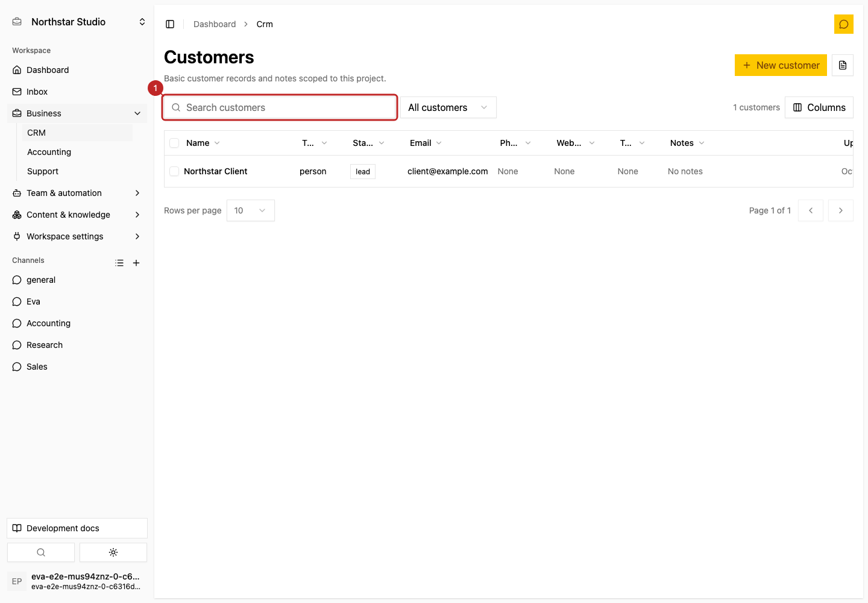Viewport: 868px width, 603px height.
Task: Open the yellow chat bubble icon
Action: tap(844, 24)
